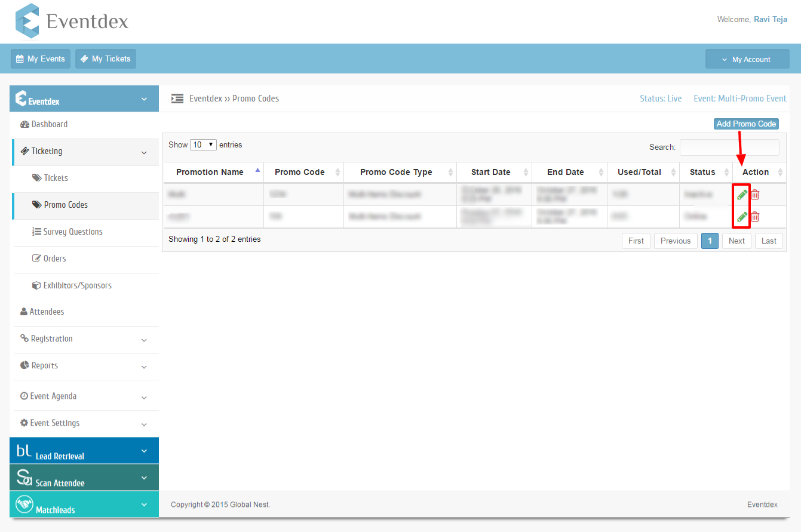This screenshot has width=801, height=532.
Task: Edit the second promo code row
Action: 742,216
